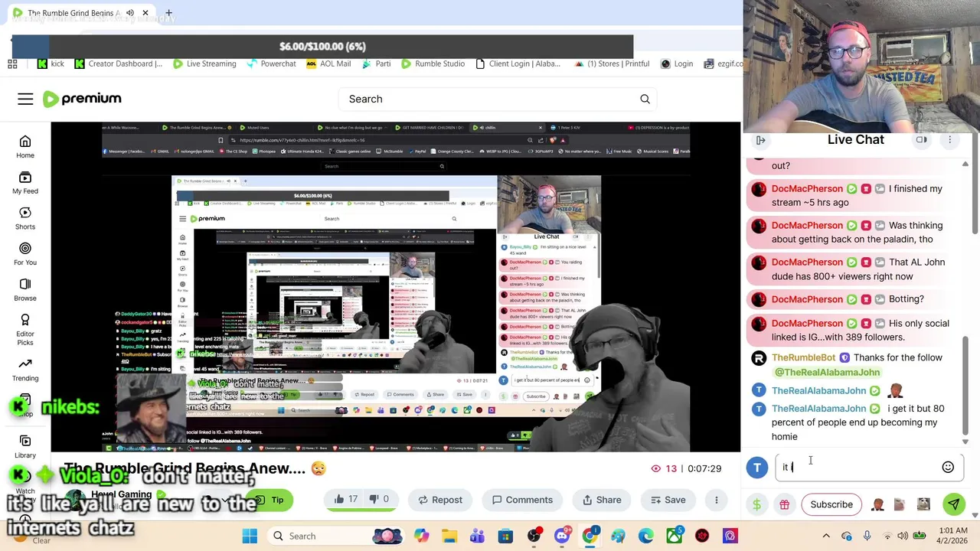The image size is (980, 551).
Task: Open the kick bookmark
Action: click(51, 64)
